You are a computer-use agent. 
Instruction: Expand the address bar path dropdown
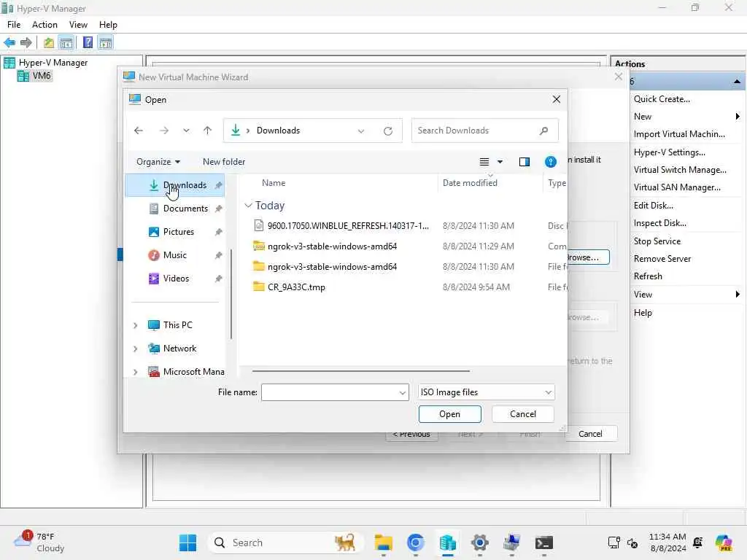[x=361, y=131]
